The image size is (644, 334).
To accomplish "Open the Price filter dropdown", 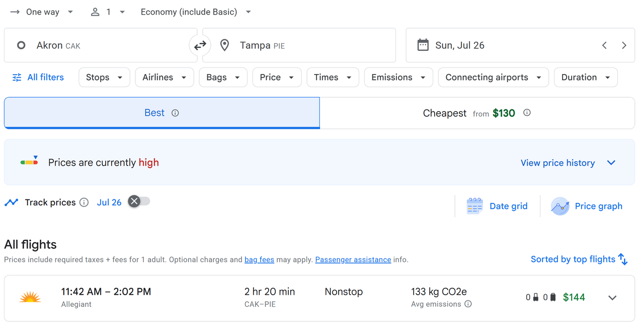I will point(277,78).
